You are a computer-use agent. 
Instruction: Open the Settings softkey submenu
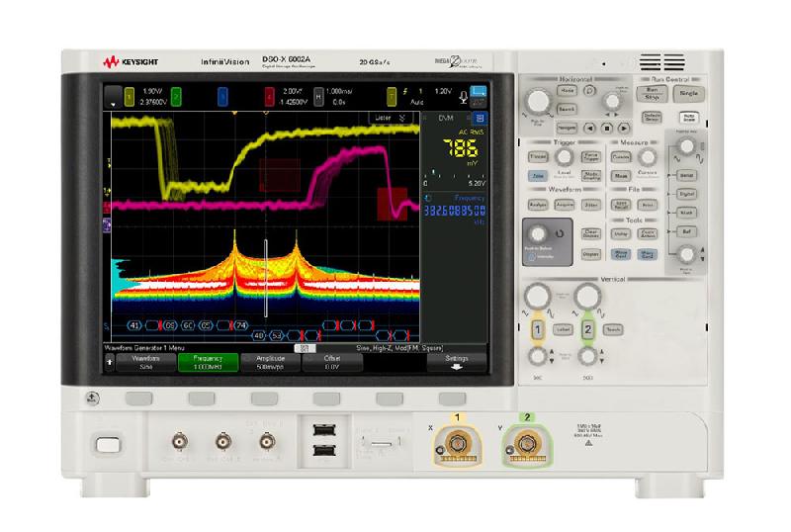point(456,362)
